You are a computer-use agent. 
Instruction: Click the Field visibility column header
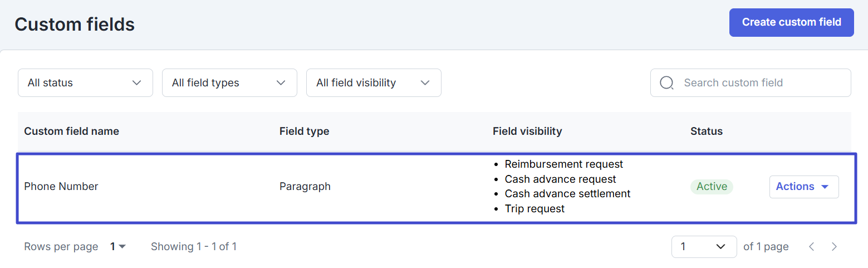click(527, 131)
